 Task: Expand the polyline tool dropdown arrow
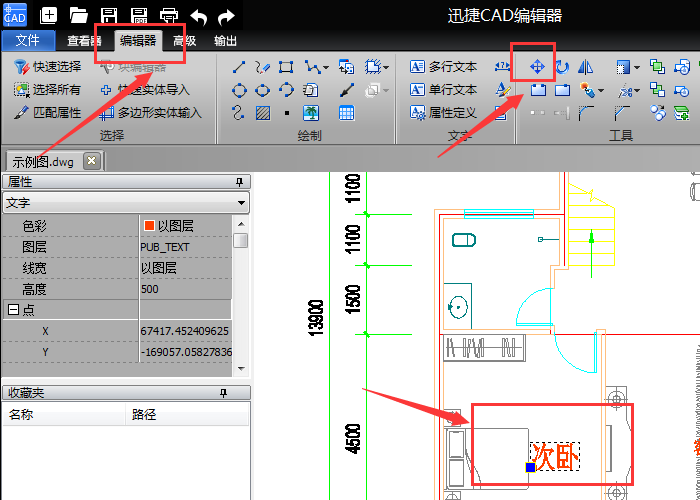tap(324, 68)
